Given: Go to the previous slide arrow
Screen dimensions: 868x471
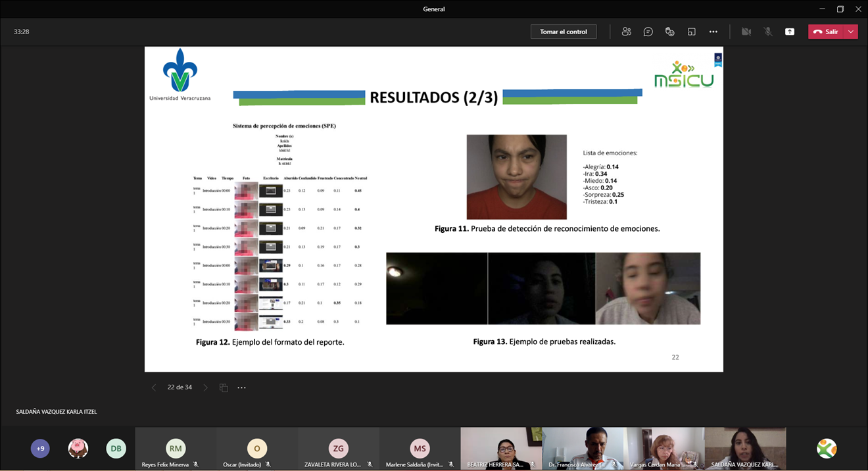Looking at the screenshot, I should [x=154, y=387].
